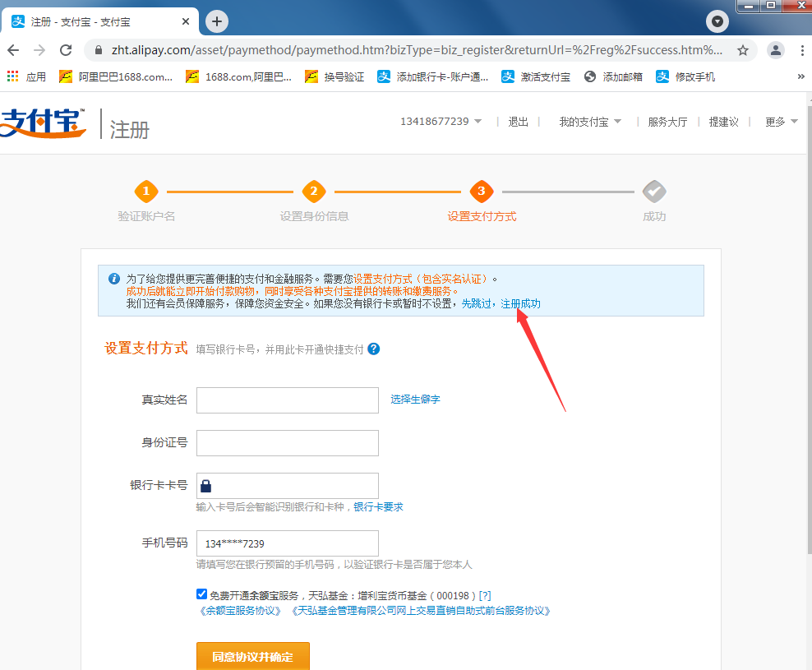Open Chrome's three-dot menu
The height and width of the screenshot is (670, 812).
(x=802, y=50)
